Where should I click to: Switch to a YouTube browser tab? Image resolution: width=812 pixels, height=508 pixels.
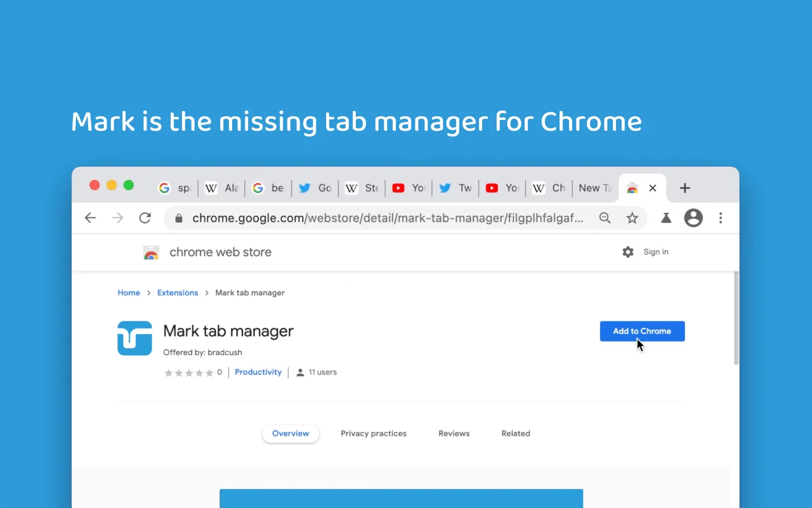pos(409,188)
